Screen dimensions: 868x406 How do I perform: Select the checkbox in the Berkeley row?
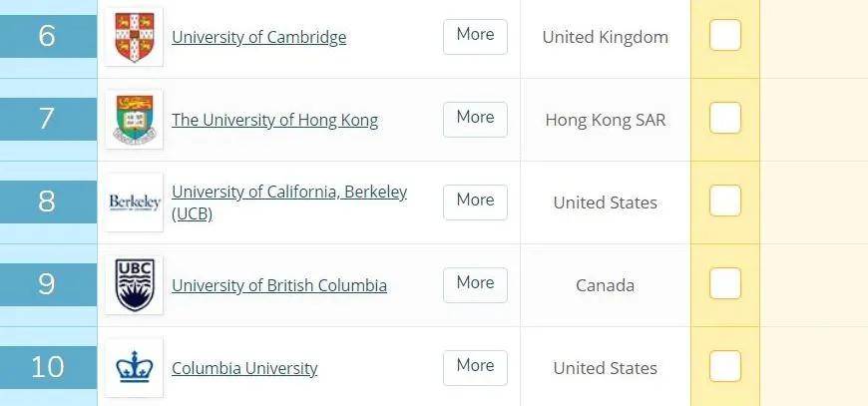pos(725,201)
